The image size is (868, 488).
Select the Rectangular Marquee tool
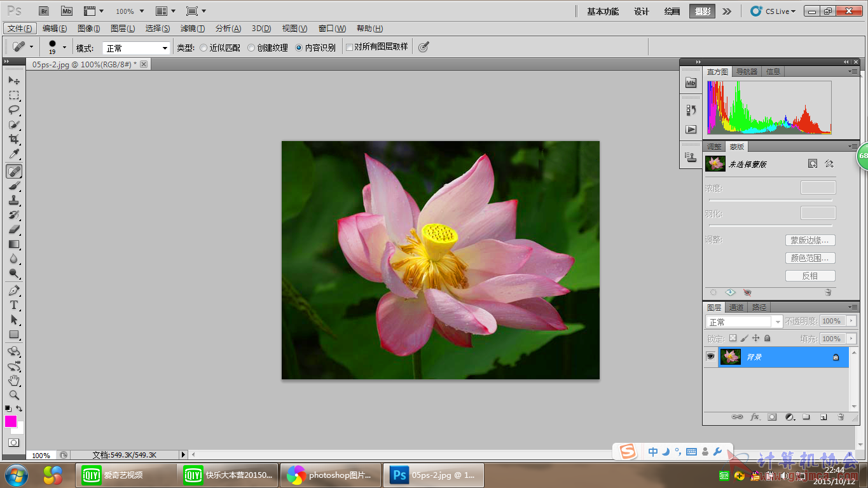pos(14,95)
